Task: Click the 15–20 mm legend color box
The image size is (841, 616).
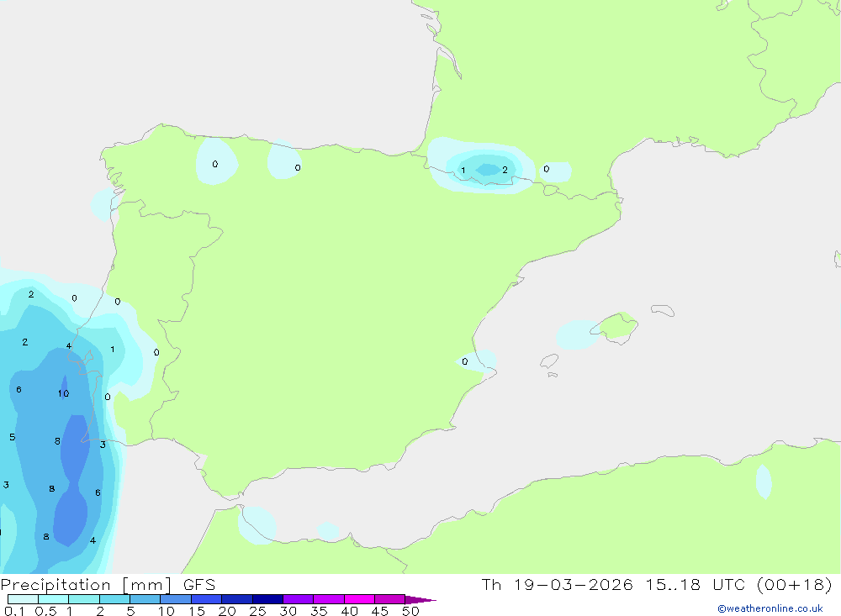Action: pyautogui.click(x=207, y=599)
